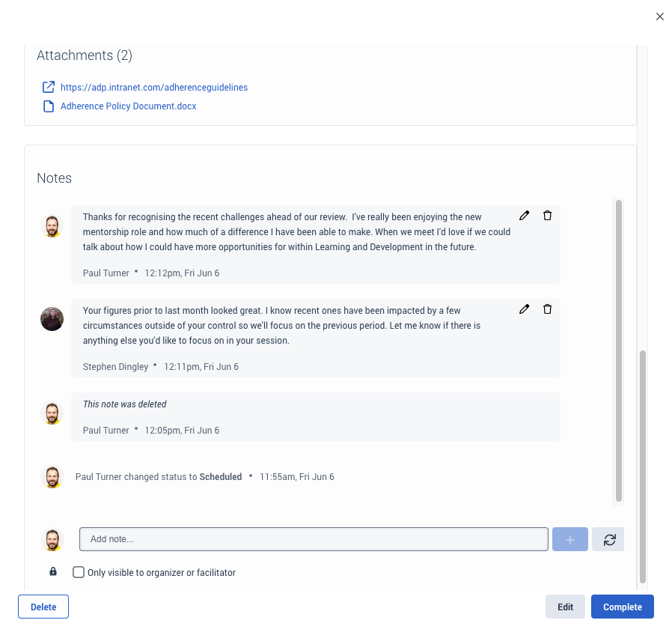
Task: Close the dialog with the X icon
Action: tap(660, 16)
